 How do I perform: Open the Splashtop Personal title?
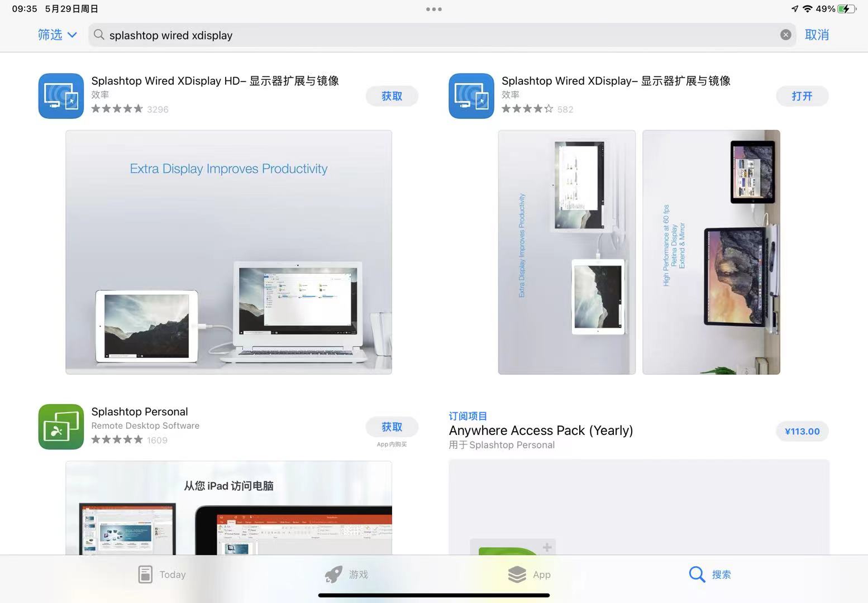point(140,411)
